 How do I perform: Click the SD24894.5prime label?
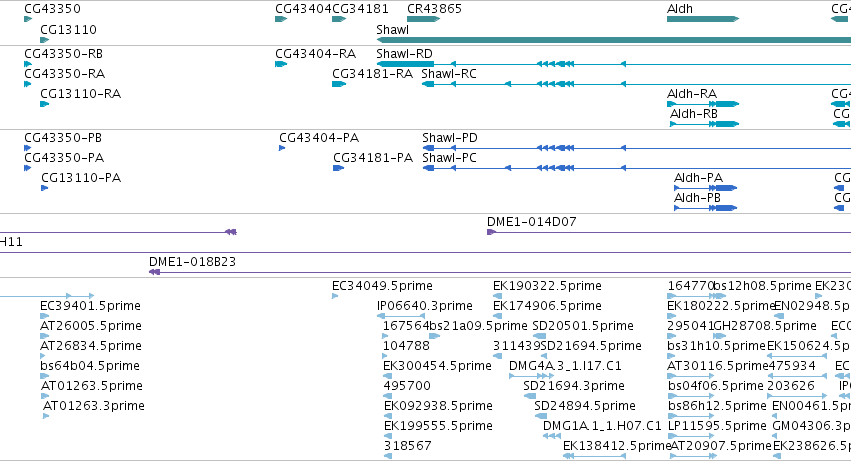[x=585, y=407]
